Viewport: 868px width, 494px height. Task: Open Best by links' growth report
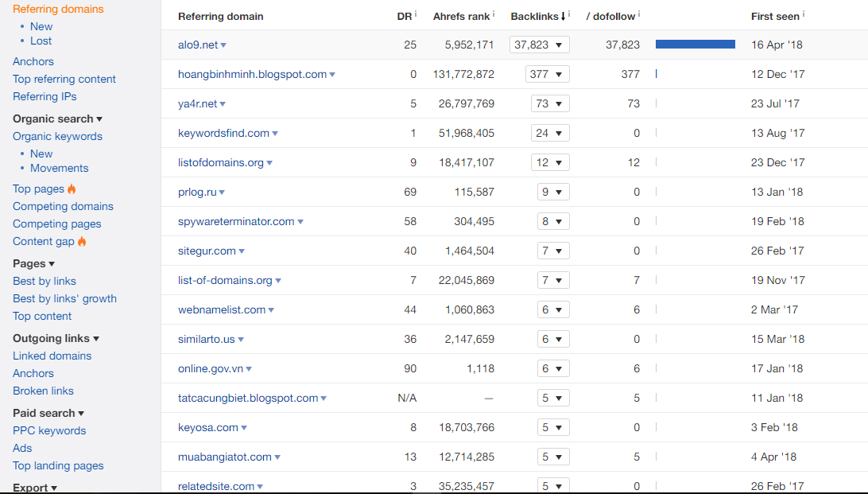(x=64, y=298)
